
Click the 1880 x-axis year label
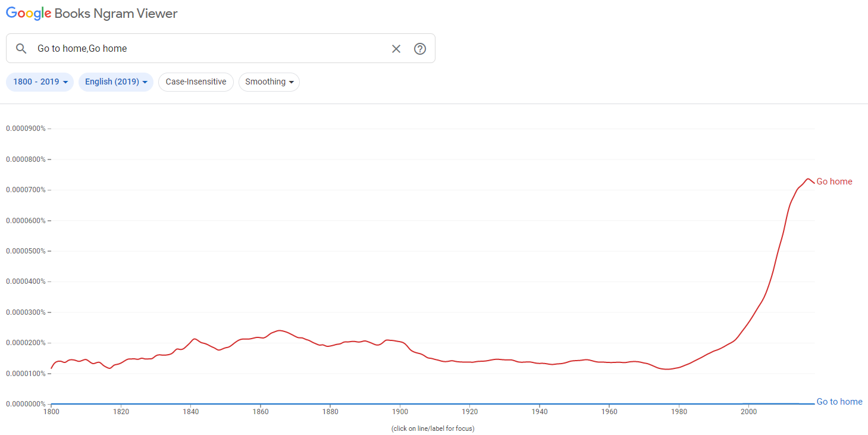coord(330,411)
